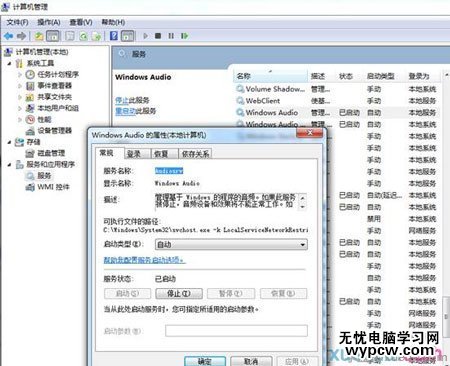Click the 取消 button
450x366 pixels.
pos(251,361)
